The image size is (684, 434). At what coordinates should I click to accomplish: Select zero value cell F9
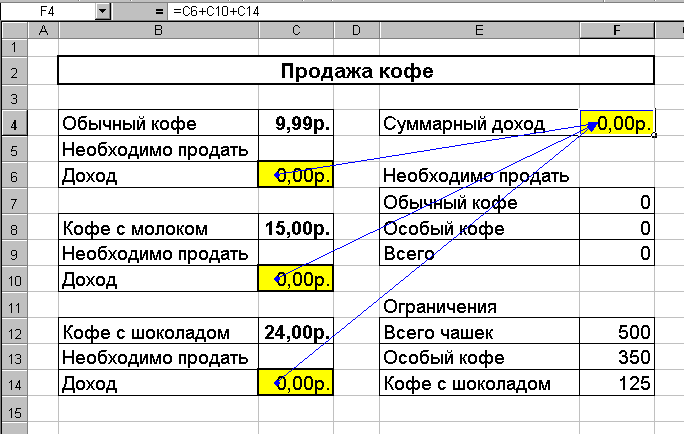(617, 253)
